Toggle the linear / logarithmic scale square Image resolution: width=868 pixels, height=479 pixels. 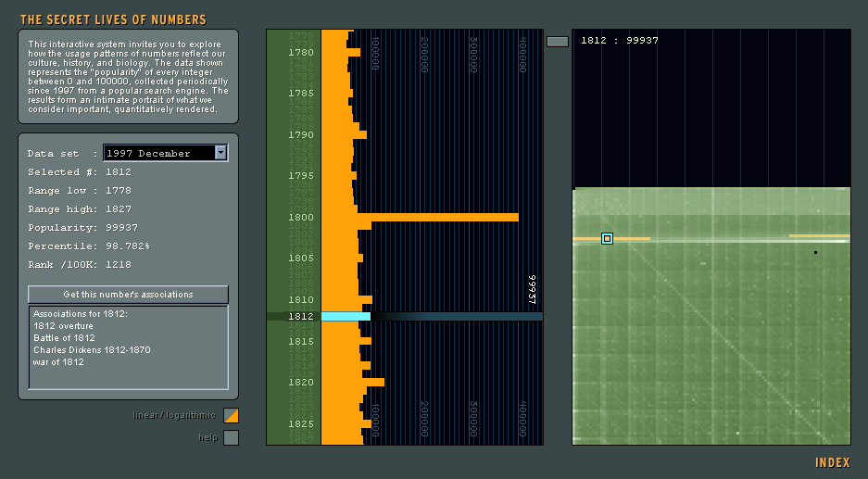(231, 415)
